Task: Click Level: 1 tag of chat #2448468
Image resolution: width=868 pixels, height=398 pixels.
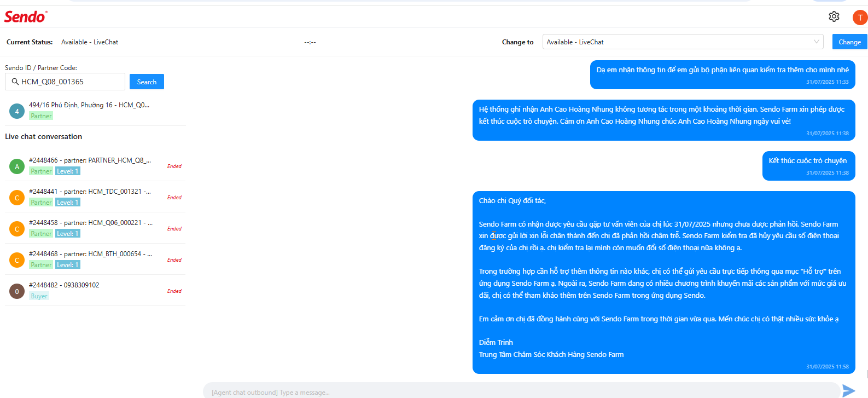Action: (x=68, y=265)
